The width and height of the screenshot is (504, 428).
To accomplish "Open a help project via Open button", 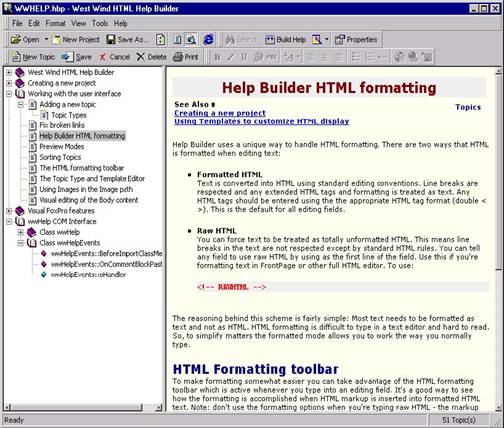I will 25,40.
